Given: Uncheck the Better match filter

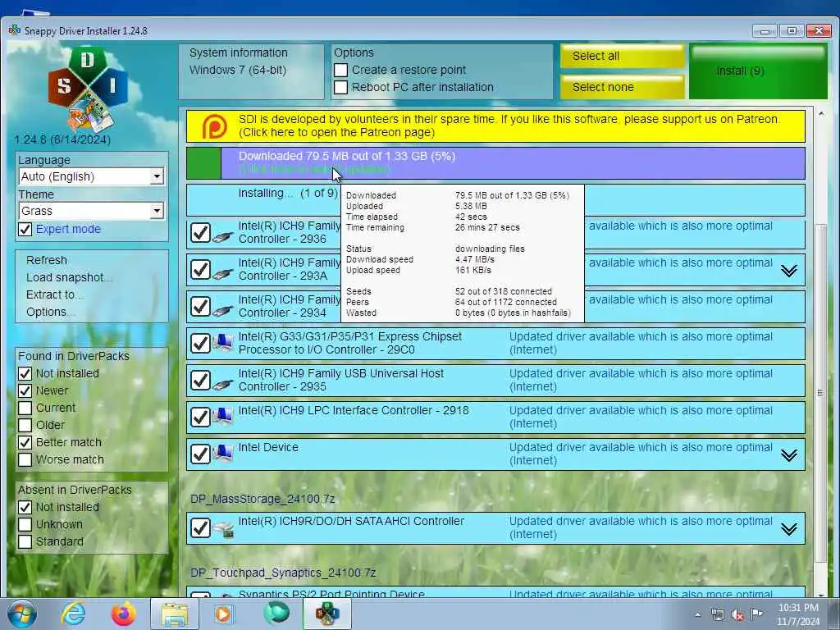Looking at the screenshot, I should coord(25,442).
